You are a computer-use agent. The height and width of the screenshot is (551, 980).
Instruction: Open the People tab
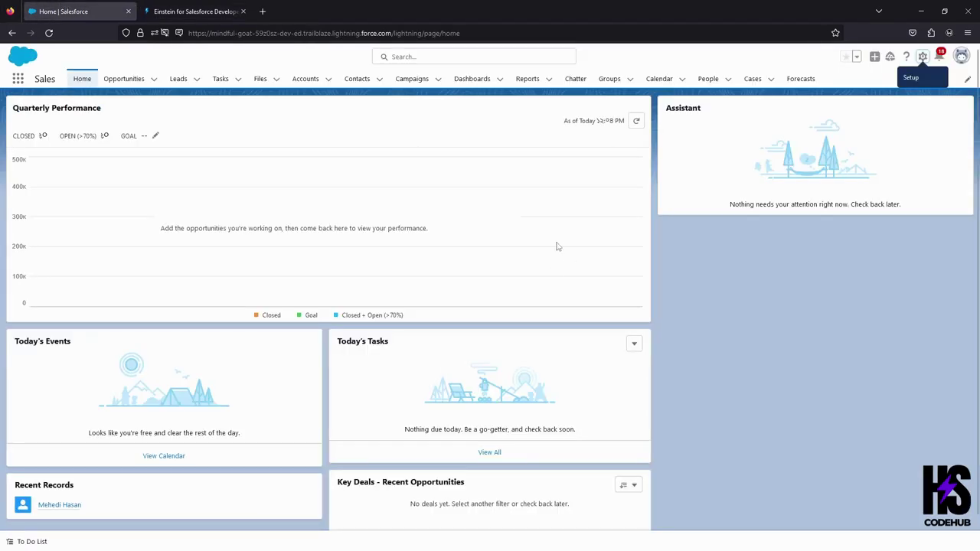click(708, 79)
